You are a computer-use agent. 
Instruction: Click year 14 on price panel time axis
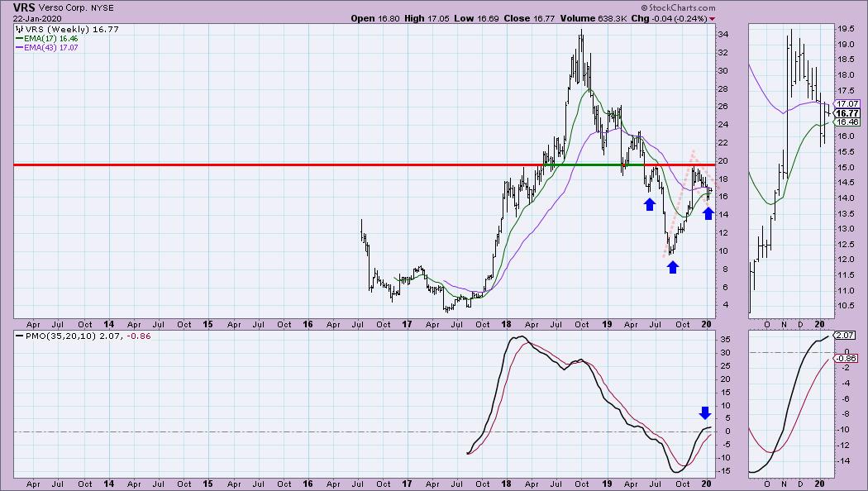108,324
